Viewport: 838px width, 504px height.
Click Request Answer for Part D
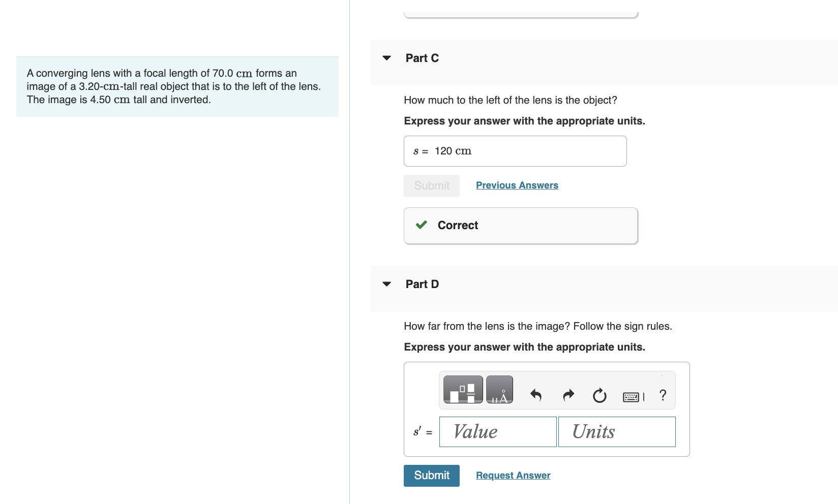513,475
